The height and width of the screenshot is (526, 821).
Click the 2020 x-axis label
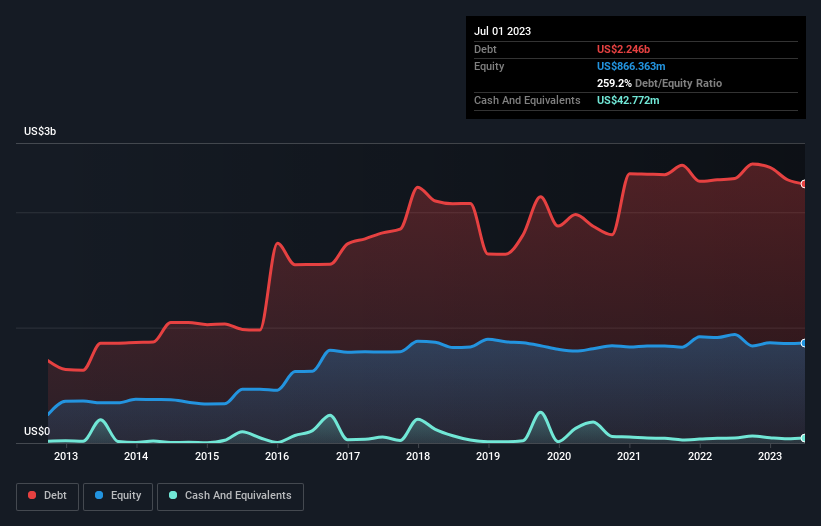pos(559,456)
